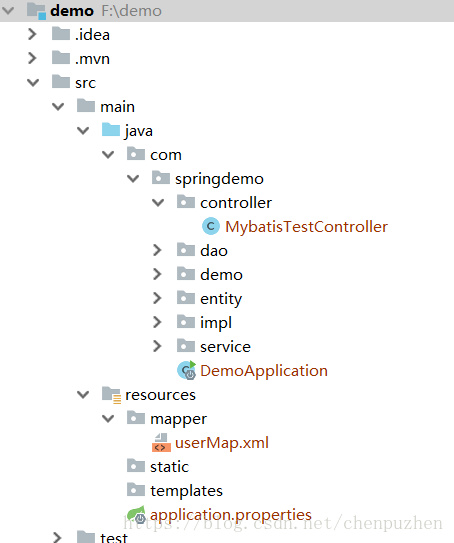Select the resources folder label
This screenshot has height=543, width=454.
coord(160,395)
